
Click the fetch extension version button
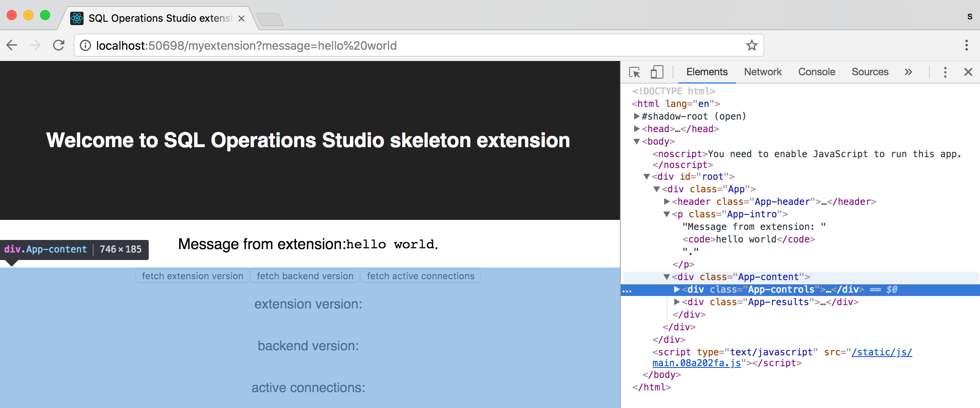[192, 275]
